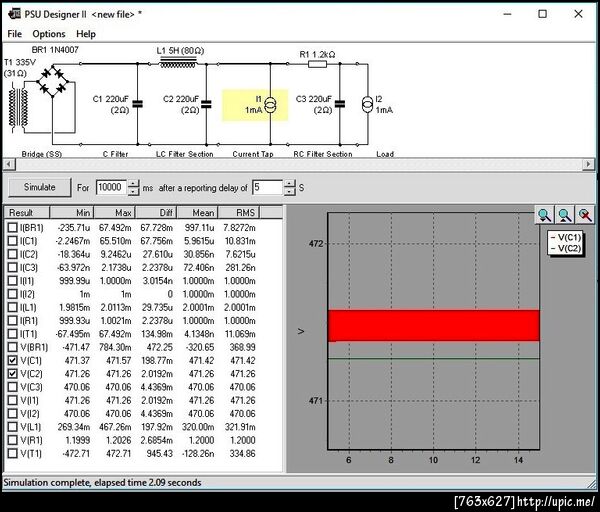This screenshot has width=600, height=512.
Task: Sort by the Diff column header
Action: pos(156,212)
